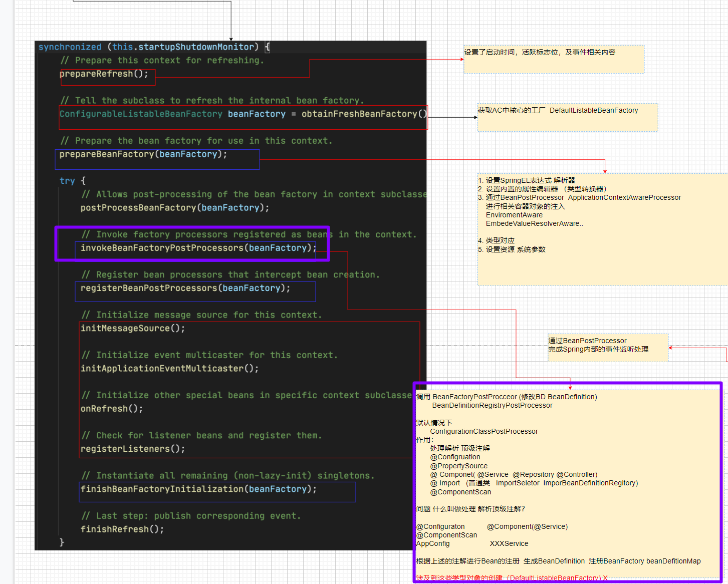Click note line '4. 类型对应'
728x584 pixels.
pos(496,241)
